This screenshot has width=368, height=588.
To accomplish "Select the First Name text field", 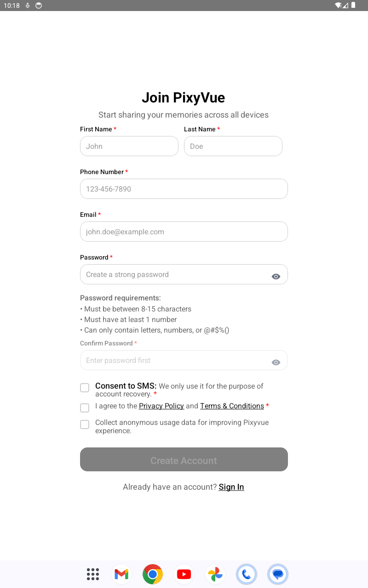I will tap(129, 146).
